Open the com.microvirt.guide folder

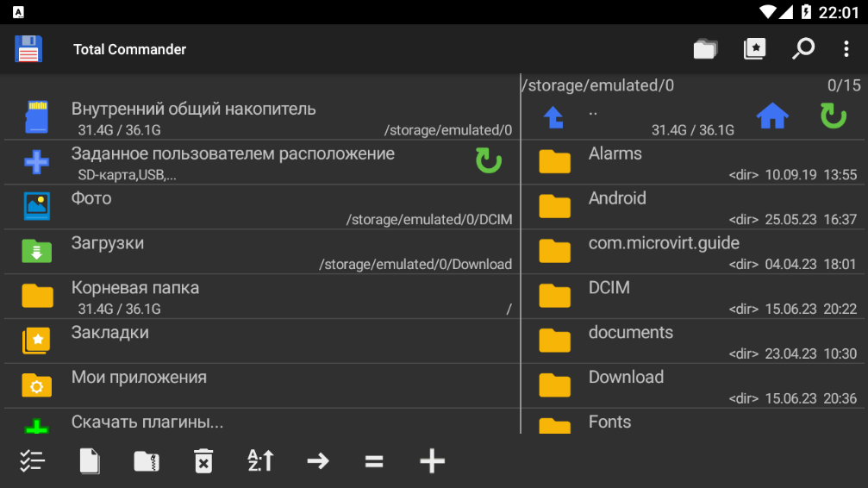(x=695, y=252)
